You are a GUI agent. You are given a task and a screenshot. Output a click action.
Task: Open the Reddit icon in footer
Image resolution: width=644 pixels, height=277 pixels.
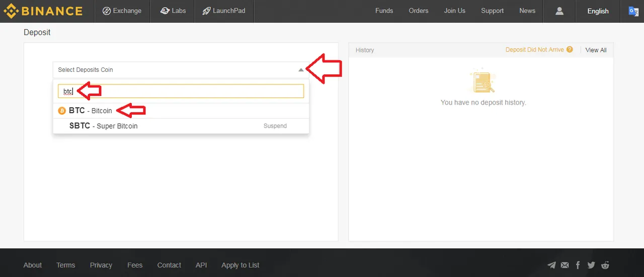[x=605, y=265]
